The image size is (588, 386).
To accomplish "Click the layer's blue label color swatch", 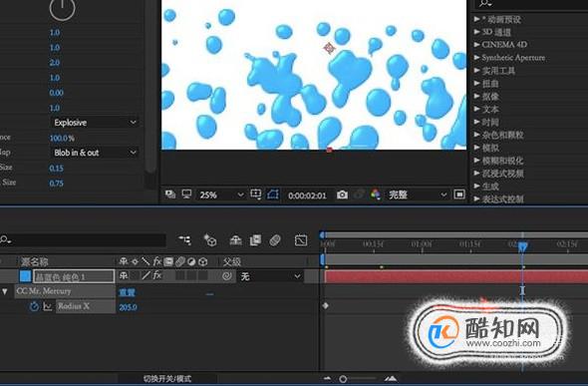I will pyautogui.click(x=25, y=276).
